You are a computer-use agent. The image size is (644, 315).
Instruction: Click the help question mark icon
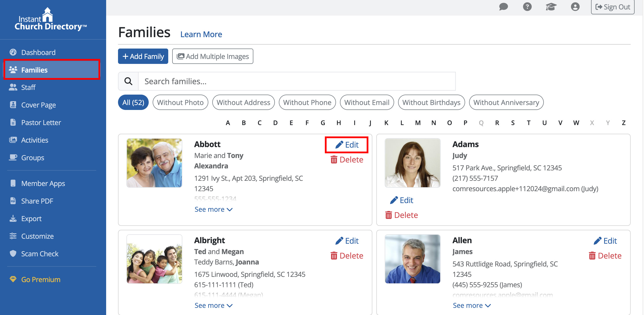[527, 7]
